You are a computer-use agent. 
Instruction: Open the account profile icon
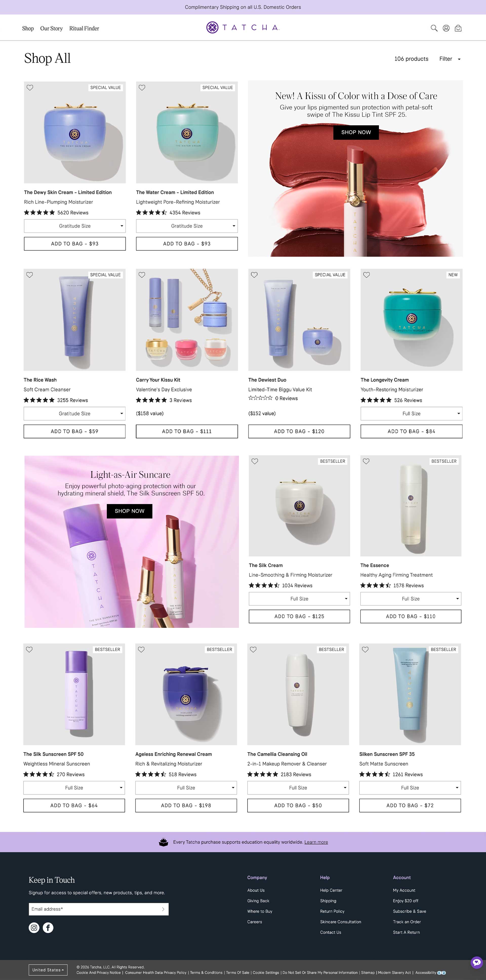coord(446,28)
